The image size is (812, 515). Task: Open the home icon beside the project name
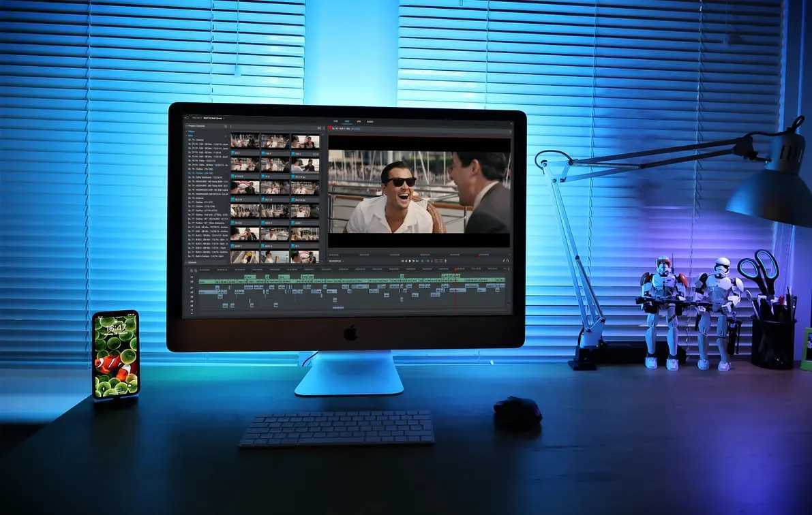[187, 117]
